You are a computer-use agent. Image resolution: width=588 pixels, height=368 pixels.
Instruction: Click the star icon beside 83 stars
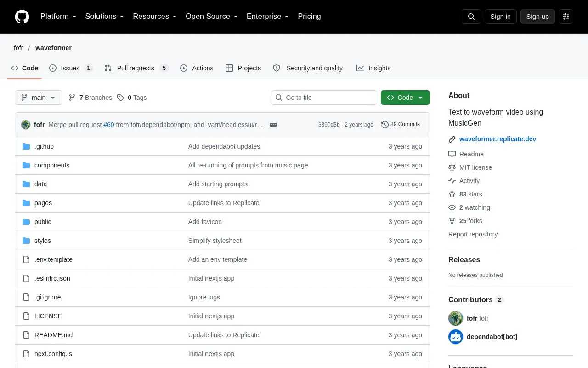click(452, 194)
